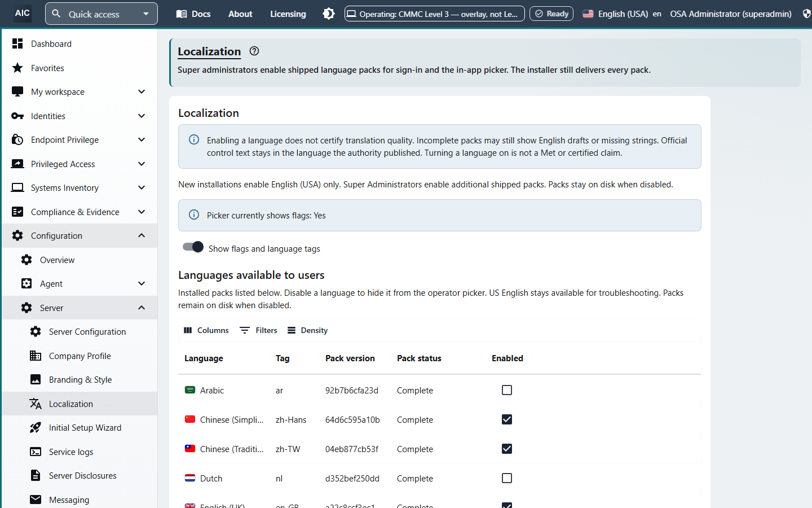
Task: Open OSA Administrator user menu
Action: (731, 14)
